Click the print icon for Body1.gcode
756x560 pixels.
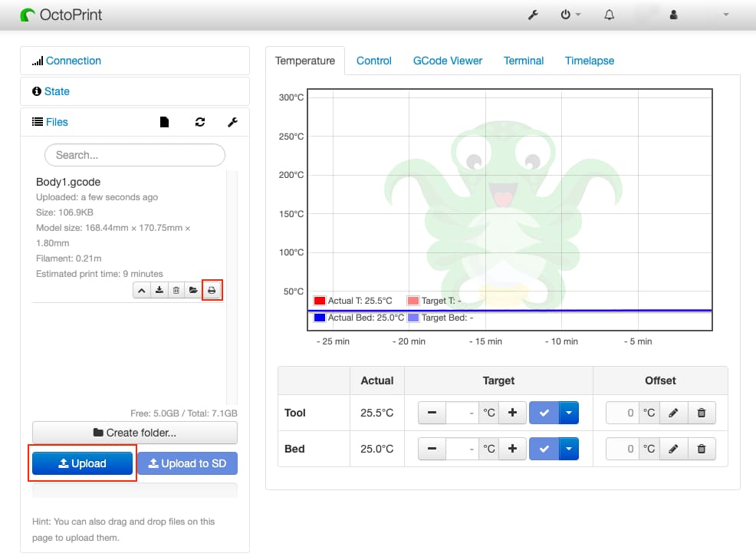click(x=212, y=290)
